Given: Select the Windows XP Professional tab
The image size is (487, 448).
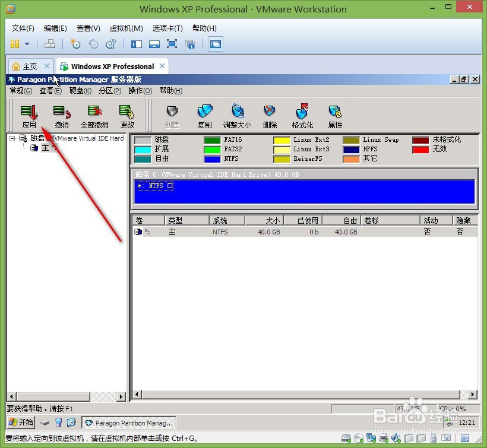Looking at the screenshot, I should click(112, 66).
